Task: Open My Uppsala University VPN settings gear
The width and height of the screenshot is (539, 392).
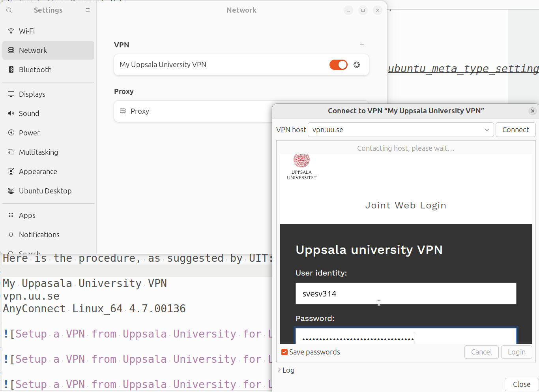Action: click(x=357, y=64)
